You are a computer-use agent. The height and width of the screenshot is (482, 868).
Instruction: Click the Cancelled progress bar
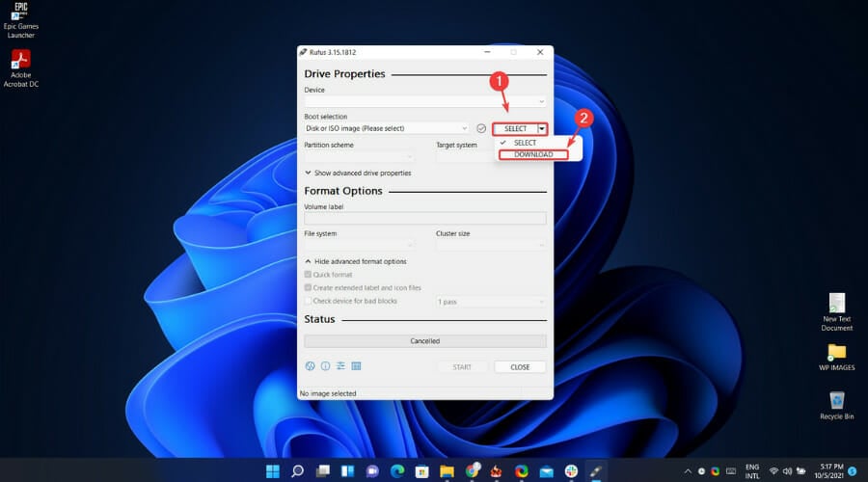[x=425, y=341]
